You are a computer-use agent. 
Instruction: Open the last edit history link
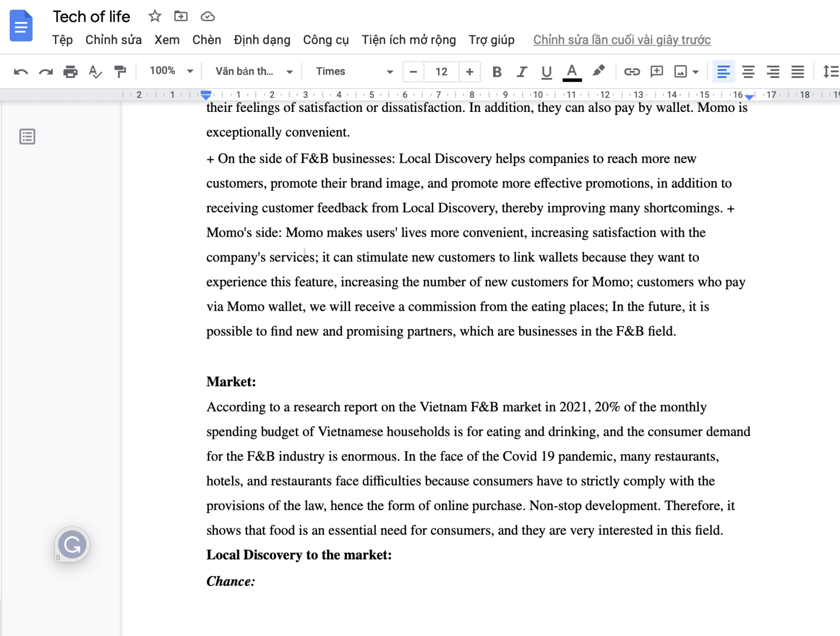pyautogui.click(x=622, y=40)
